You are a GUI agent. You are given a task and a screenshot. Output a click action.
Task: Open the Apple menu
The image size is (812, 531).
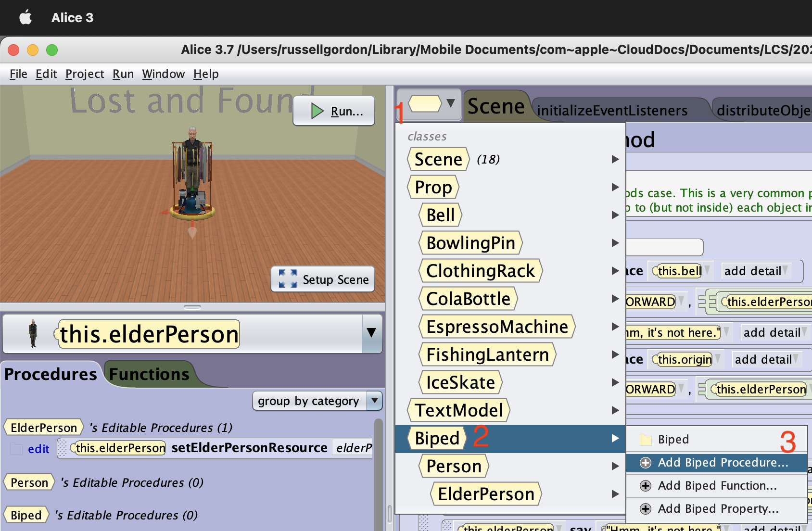coord(25,17)
